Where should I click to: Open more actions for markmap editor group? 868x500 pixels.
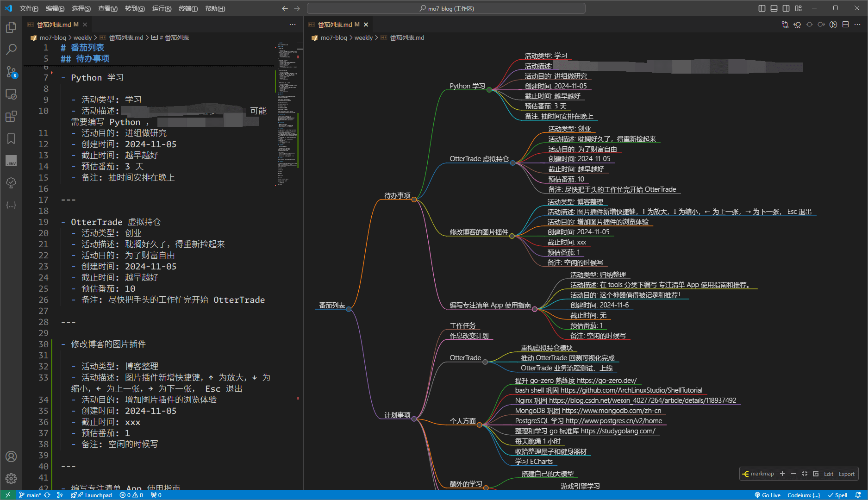coord(857,25)
